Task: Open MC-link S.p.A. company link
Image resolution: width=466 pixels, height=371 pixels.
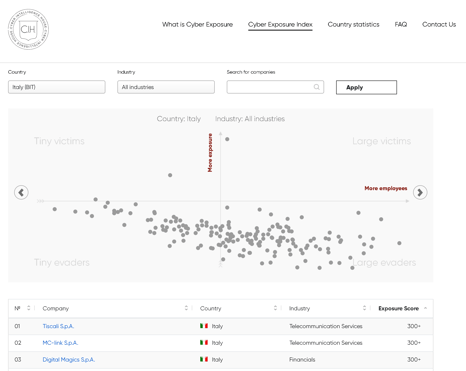Action: [x=60, y=343]
